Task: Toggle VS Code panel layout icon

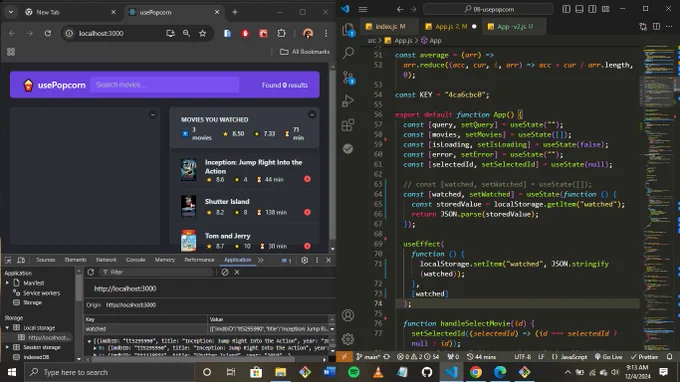Action: point(579,9)
